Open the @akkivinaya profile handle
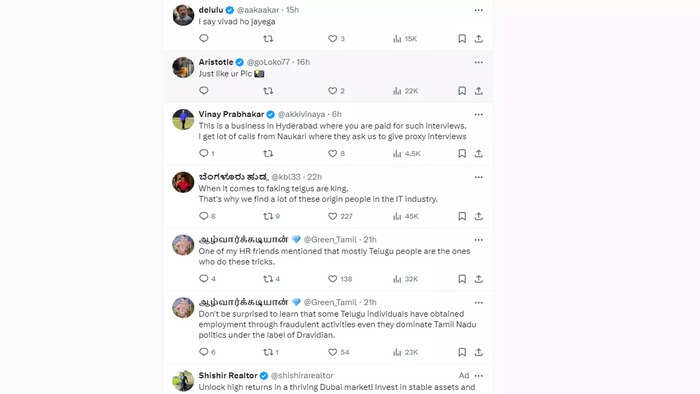 [301, 115]
